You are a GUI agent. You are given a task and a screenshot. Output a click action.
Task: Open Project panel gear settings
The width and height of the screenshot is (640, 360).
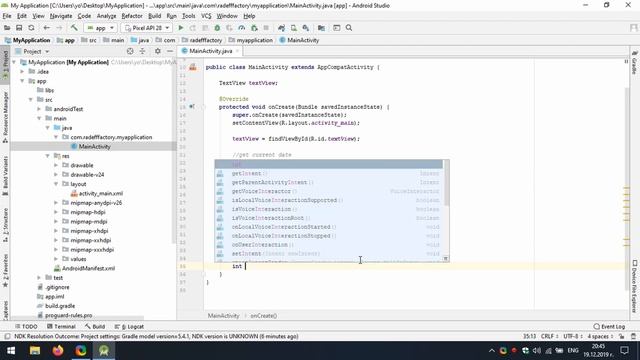158,51
